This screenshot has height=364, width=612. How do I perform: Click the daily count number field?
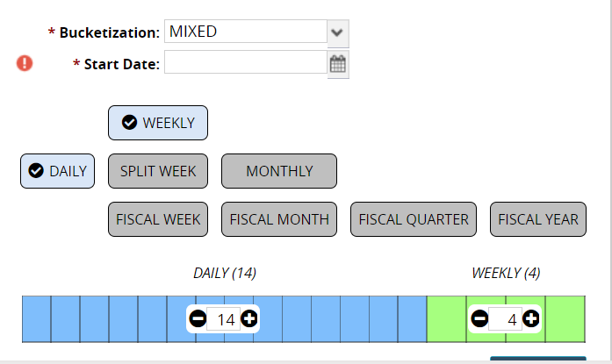(x=226, y=319)
